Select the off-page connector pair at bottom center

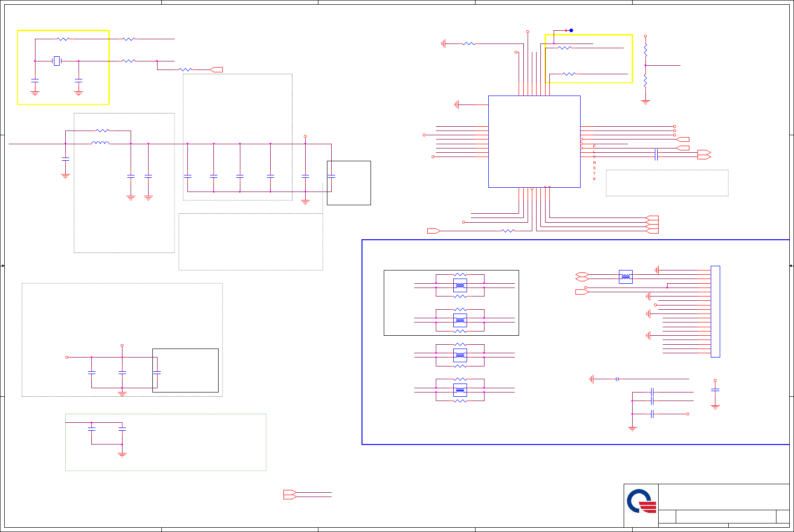[x=290, y=495]
